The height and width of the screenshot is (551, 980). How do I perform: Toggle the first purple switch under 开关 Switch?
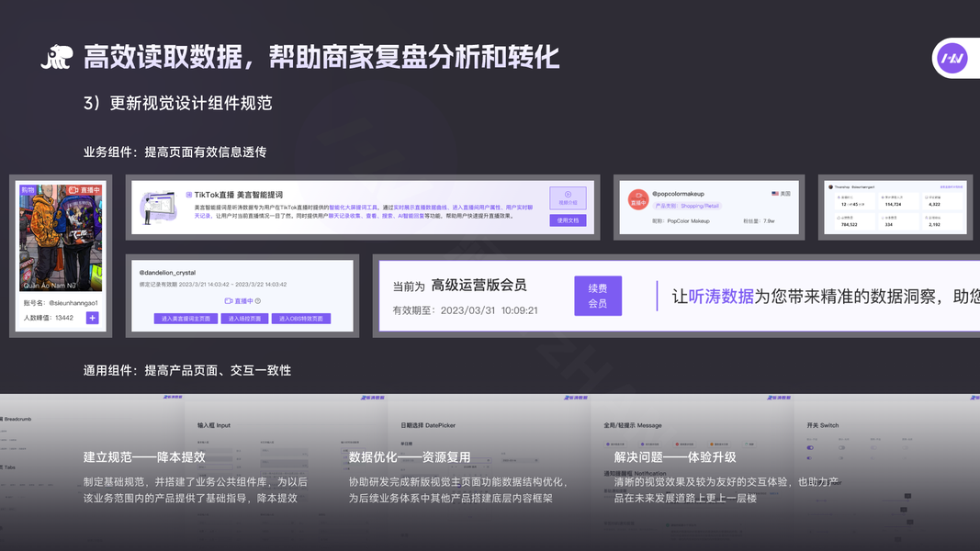[x=810, y=447]
